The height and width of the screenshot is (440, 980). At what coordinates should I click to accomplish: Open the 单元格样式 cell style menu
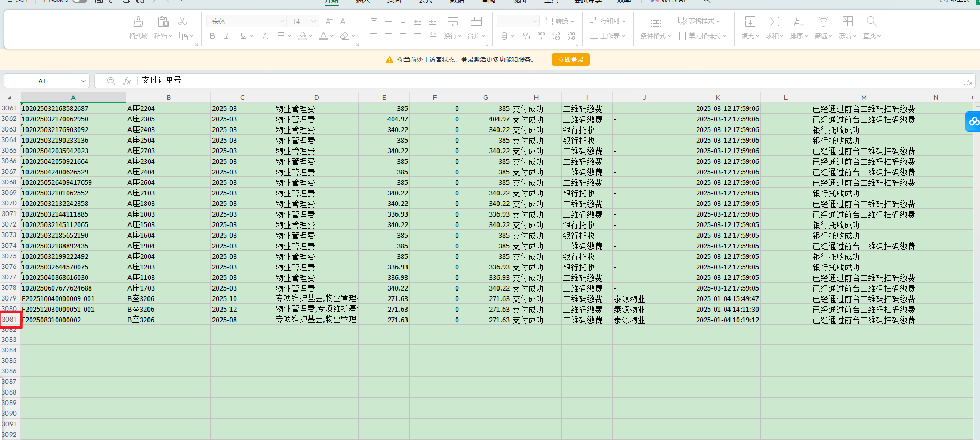(702, 36)
